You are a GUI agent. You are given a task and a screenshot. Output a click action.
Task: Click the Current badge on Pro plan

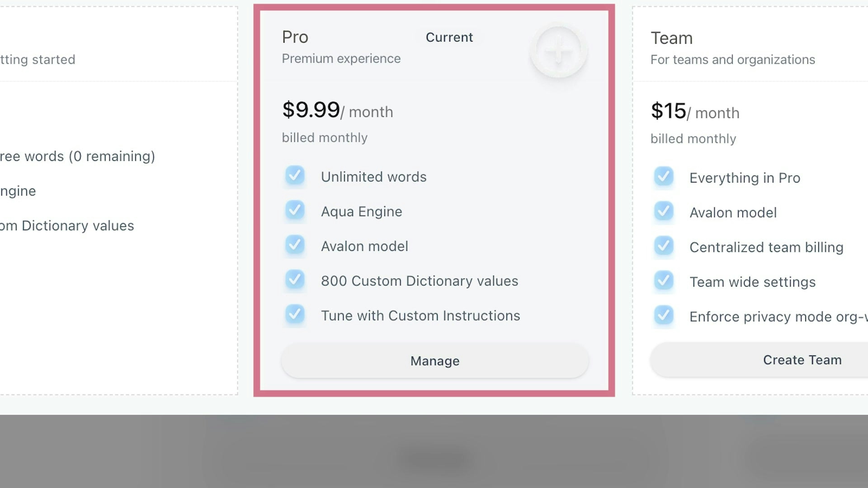[x=449, y=37]
